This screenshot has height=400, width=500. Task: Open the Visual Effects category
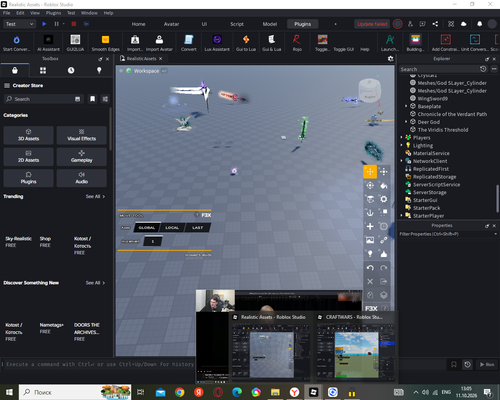point(82,135)
